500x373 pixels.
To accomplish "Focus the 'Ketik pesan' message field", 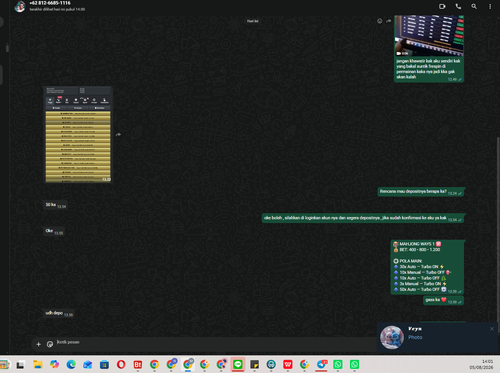I will [x=213, y=342].
